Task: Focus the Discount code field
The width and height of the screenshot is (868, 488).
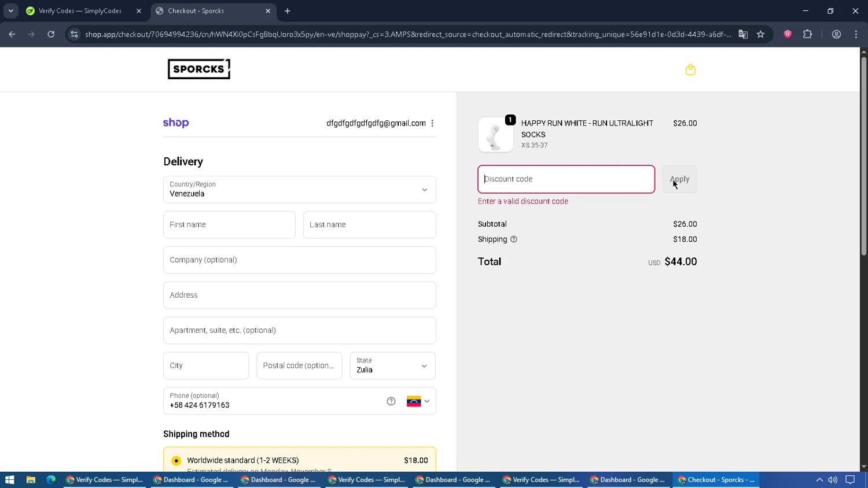Action: point(567,179)
